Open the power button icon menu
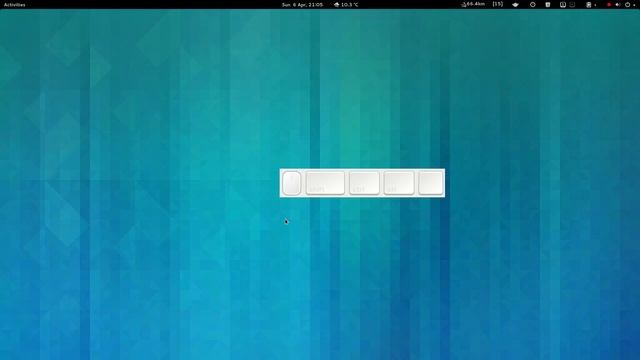 pos(628,4)
